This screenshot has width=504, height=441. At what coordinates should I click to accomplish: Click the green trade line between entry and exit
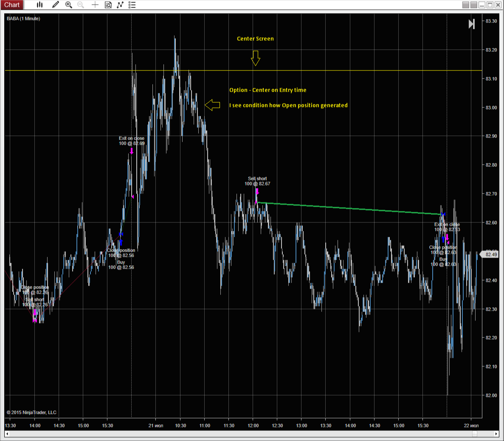tap(349, 208)
